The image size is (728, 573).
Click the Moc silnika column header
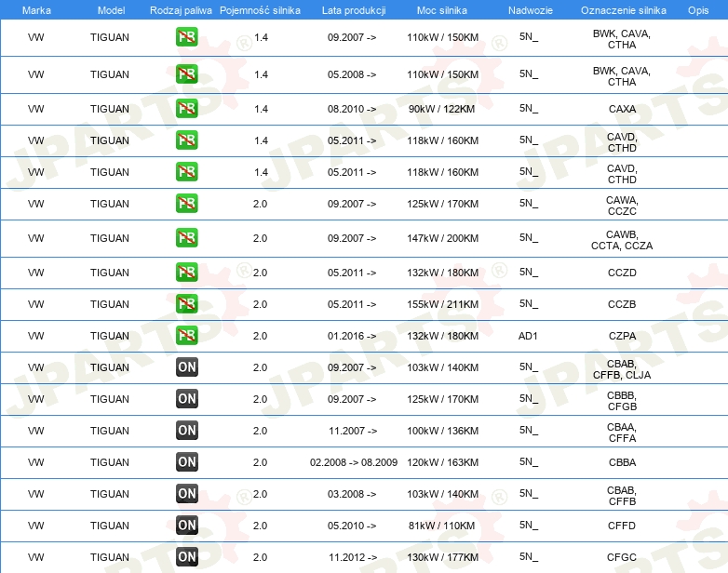coord(442,10)
